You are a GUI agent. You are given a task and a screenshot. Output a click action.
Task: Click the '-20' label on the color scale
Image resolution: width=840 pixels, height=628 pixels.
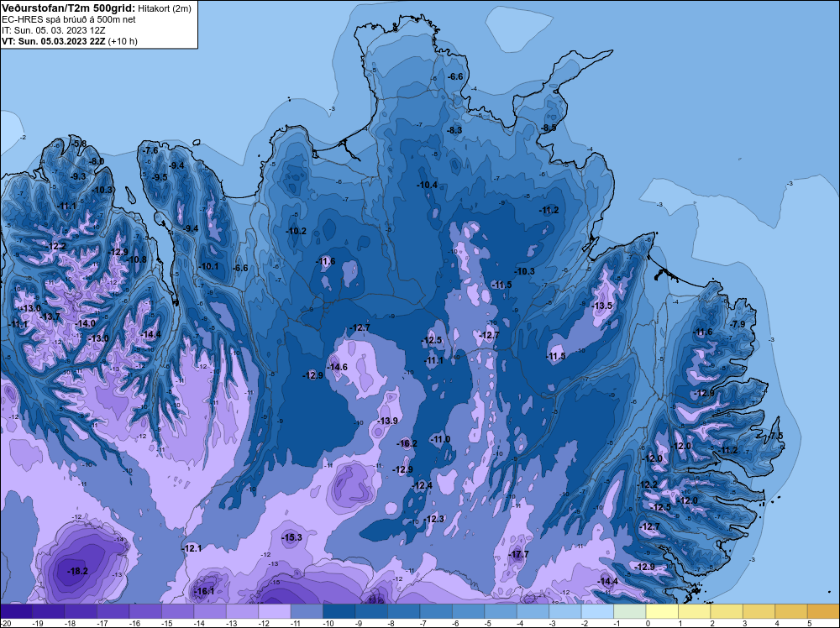[5, 623]
